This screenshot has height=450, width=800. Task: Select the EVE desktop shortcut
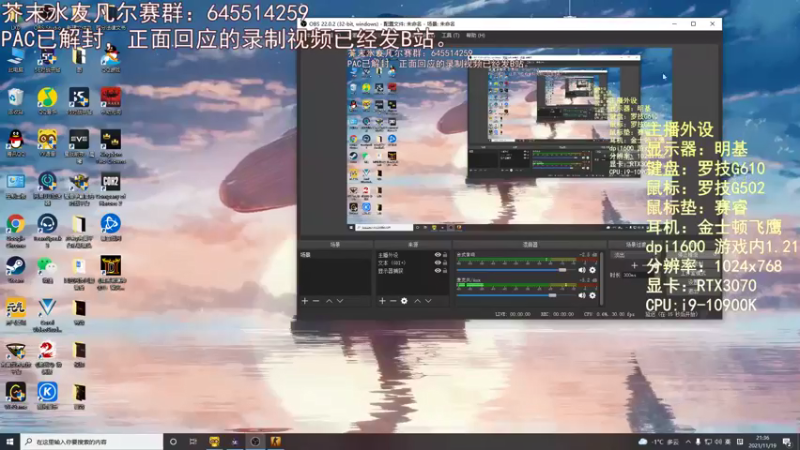coord(79,146)
